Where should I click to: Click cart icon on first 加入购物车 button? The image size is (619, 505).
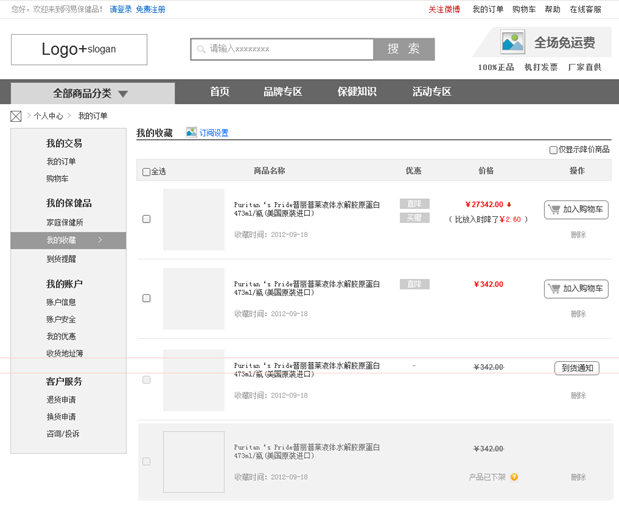click(x=554, y=210)
